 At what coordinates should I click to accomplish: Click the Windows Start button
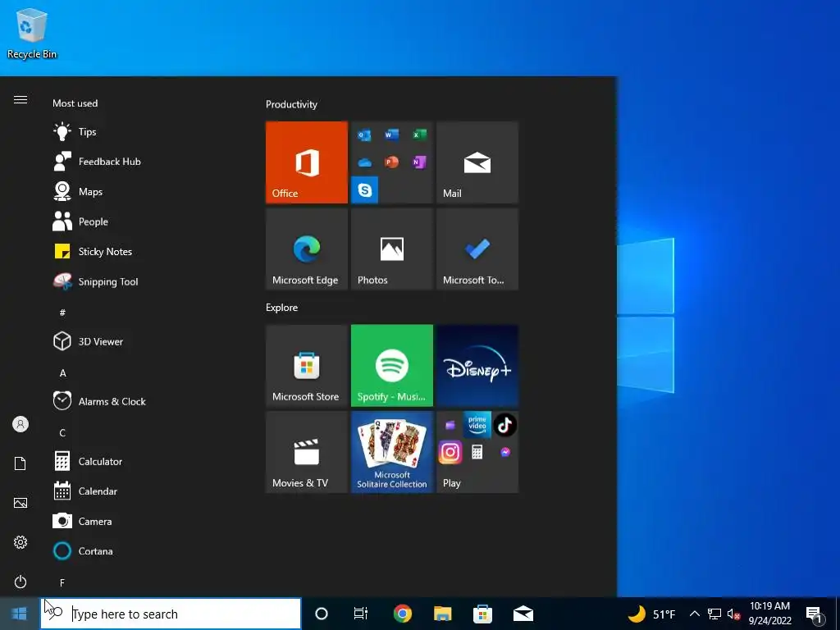(20, 614)
